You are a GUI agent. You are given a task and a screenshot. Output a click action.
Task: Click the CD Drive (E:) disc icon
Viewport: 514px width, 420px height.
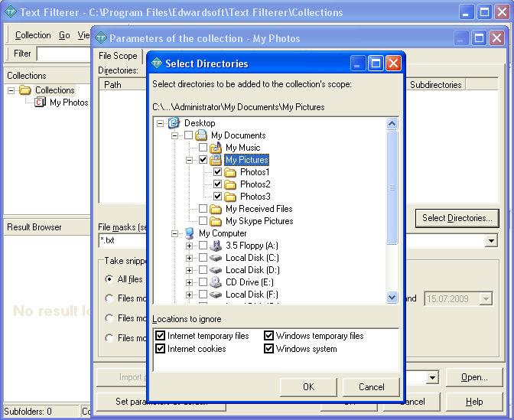[x=216, y=282]
